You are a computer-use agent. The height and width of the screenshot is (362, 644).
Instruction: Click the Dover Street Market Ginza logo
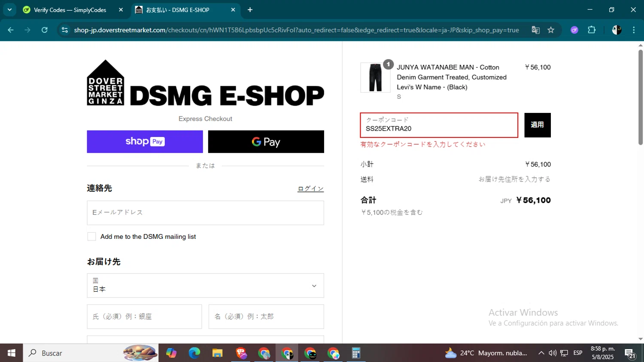(205, 83)
